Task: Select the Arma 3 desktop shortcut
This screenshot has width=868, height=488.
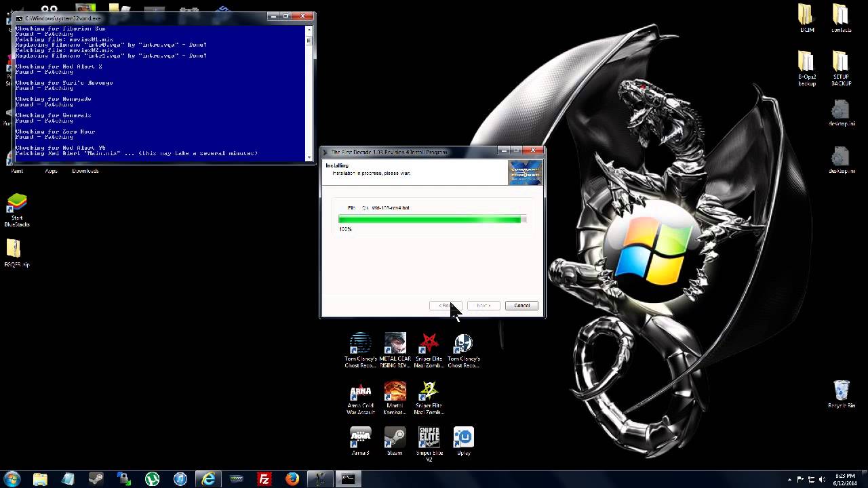Action: point(360,441)
